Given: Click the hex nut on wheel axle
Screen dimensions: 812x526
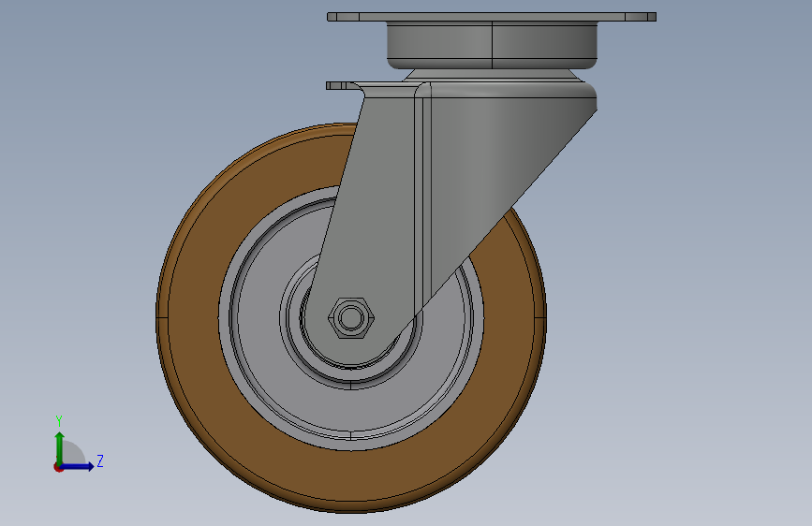Looking at the screenshot, I should click(351, 318).
